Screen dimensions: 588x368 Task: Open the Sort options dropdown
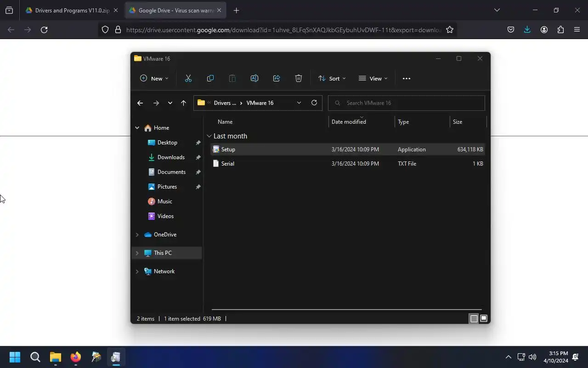pos(332,78)
